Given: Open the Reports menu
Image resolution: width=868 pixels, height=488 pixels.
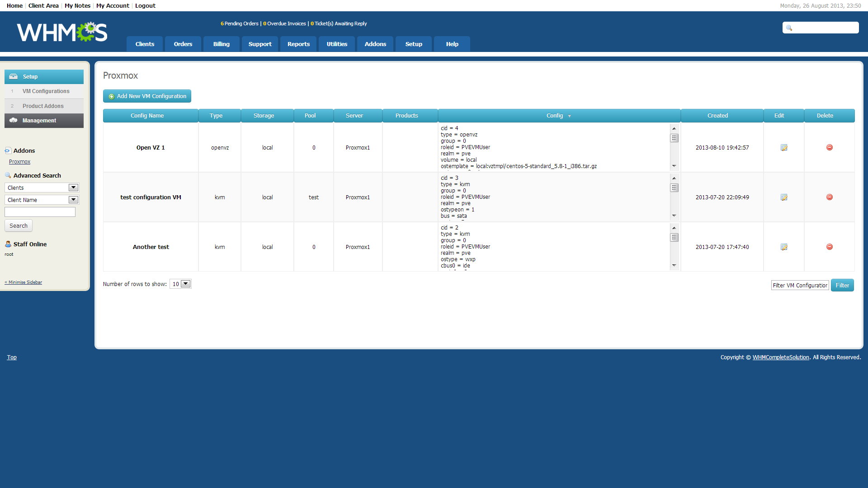Looking at the screenshot, I should coord(298,44).
